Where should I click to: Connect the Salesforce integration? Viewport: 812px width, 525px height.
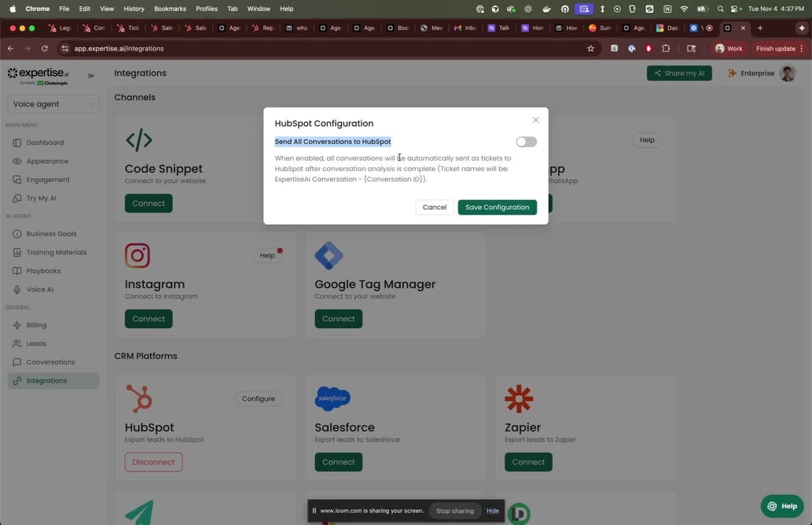click(339, 462)
